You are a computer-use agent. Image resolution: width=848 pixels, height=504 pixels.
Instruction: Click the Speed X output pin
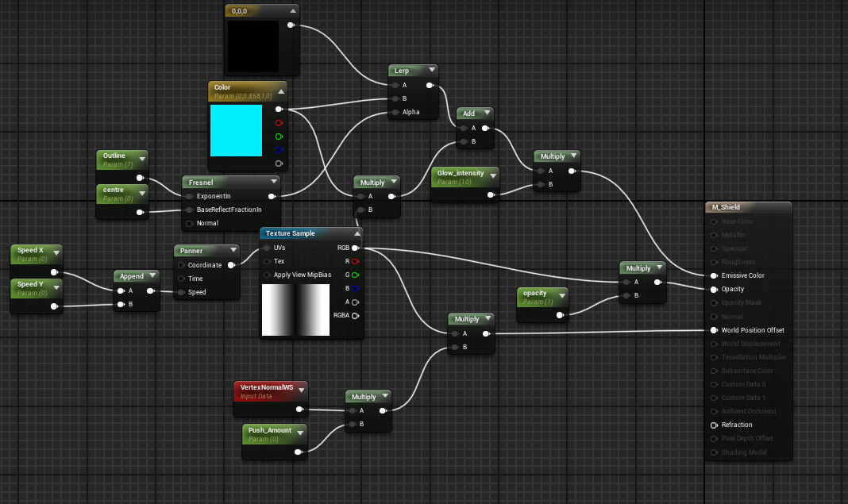(54, 272)
